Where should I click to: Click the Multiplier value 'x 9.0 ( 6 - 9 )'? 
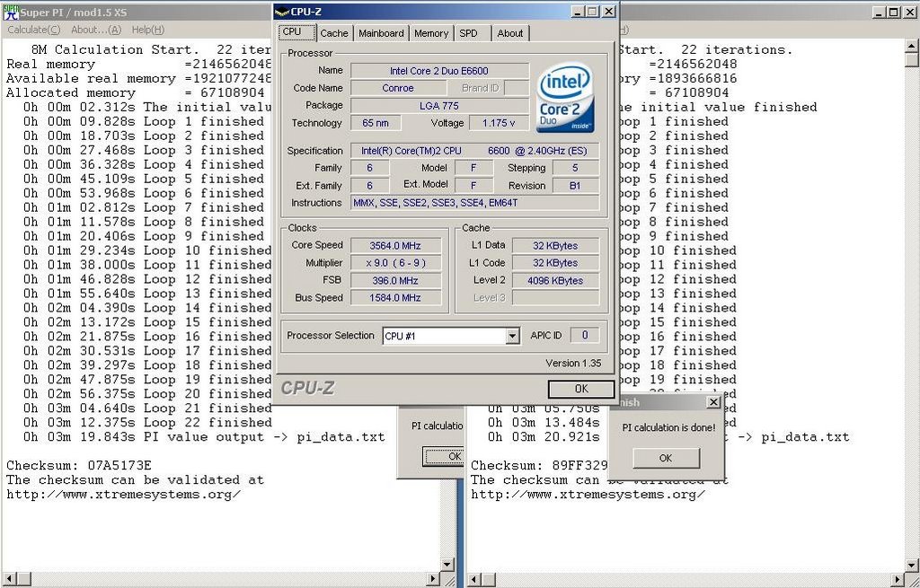point(395,263)
